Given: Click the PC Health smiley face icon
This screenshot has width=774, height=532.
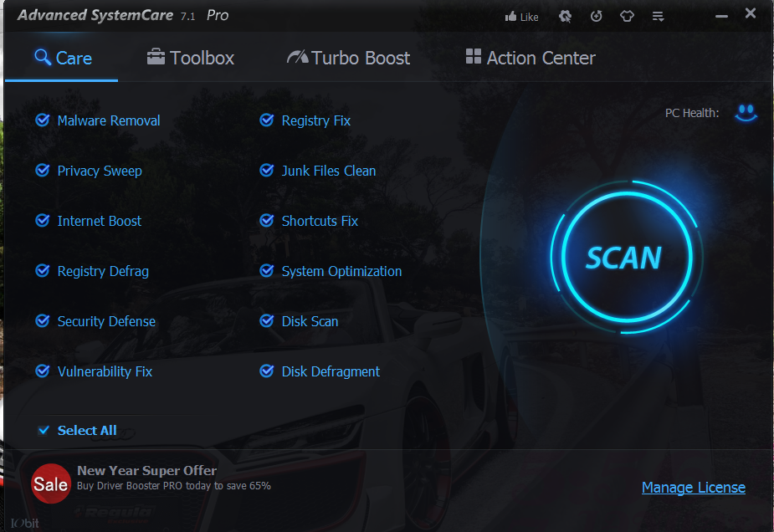Looking at the screenshot, I should pos(746,113).
